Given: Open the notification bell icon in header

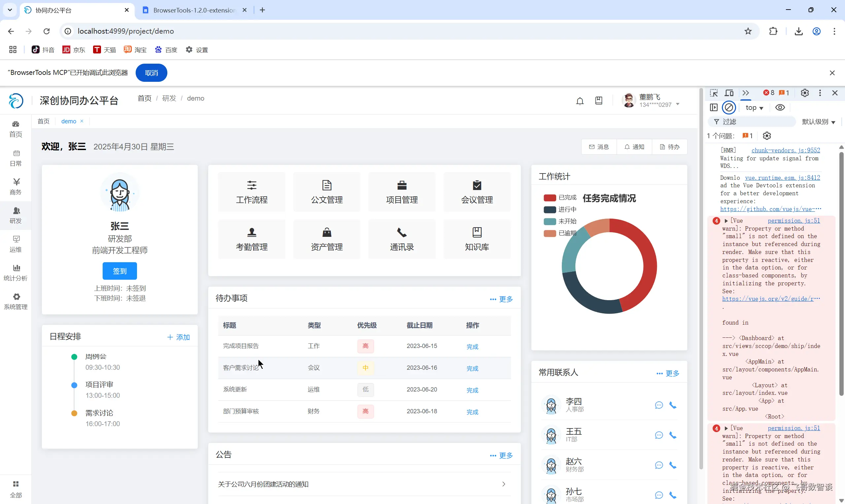Looking at the screenshot, I should 580,101.
